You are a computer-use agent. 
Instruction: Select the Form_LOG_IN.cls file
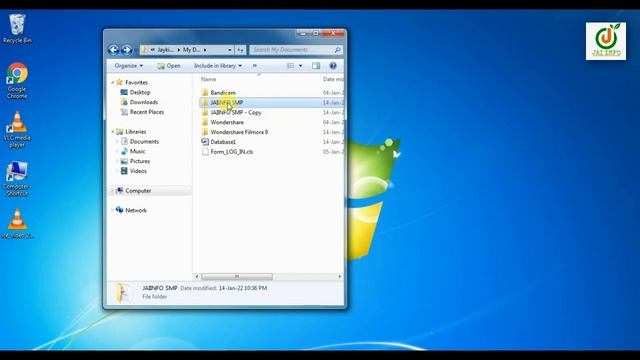tap(231, 151)
